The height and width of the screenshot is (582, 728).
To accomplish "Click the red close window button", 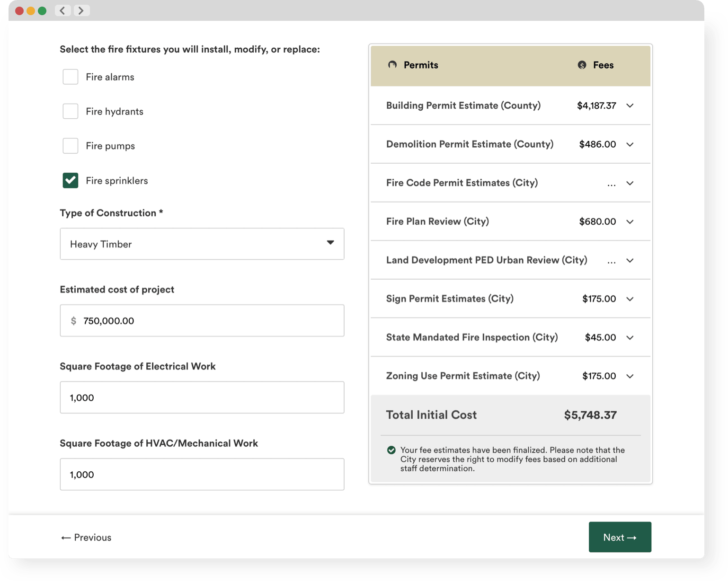I will coord(19,11).
